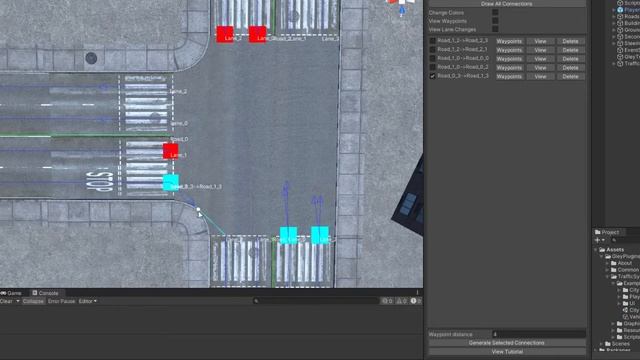Select the Assets root folder
This screenshot has height=360, width=640.
(611, 249)
